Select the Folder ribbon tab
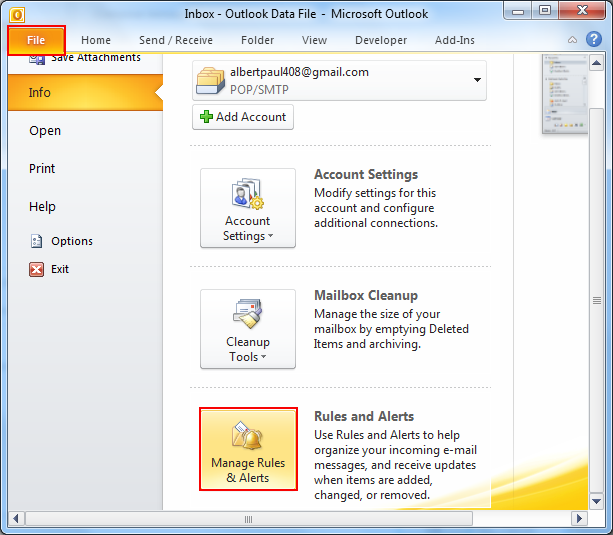The height and width of the screenshot is (535, 613). 257,40
